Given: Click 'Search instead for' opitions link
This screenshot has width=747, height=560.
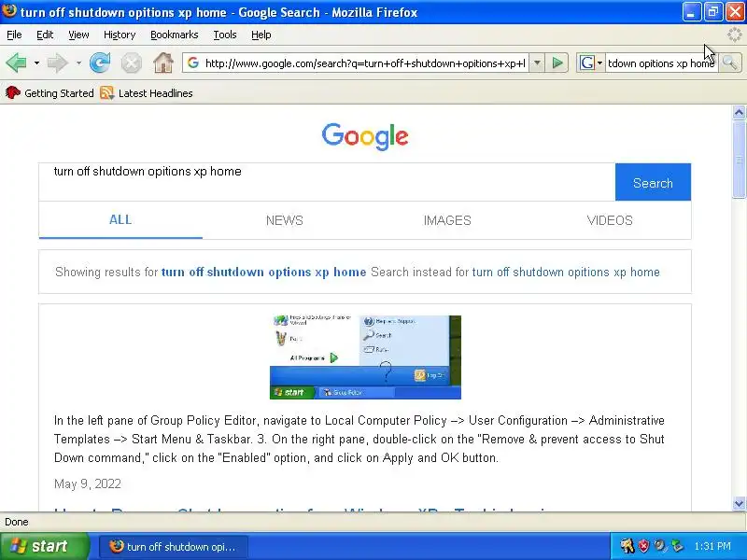Looking at the screenshot, I should pos(566,272).
